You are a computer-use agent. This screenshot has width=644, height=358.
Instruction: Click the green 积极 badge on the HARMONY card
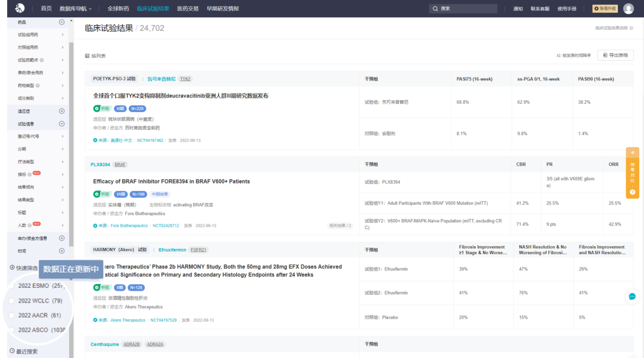102,288
